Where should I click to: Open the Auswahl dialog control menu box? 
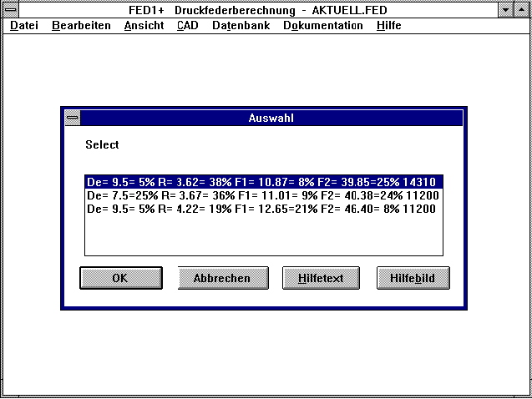[73, 118]
